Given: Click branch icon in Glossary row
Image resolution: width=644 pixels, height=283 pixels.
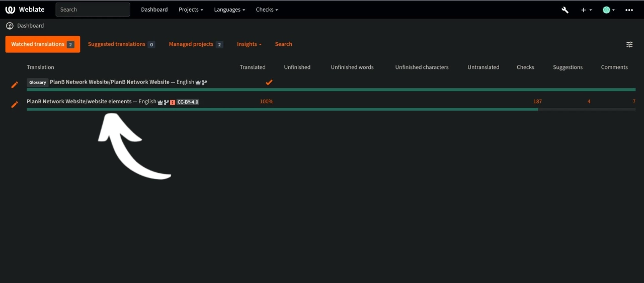Looking at the screenshot, I should pos(204,82).
